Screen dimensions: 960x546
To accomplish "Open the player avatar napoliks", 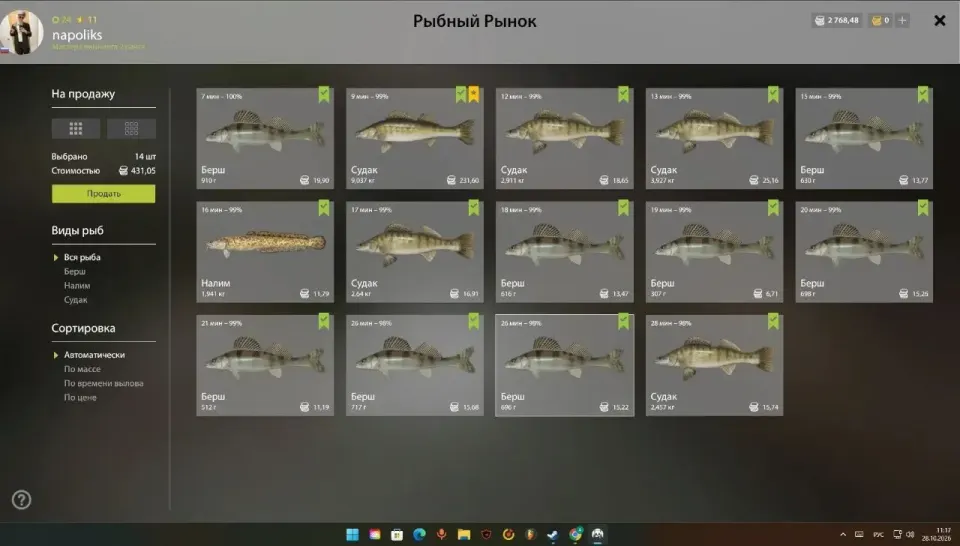I will (22, 32).
